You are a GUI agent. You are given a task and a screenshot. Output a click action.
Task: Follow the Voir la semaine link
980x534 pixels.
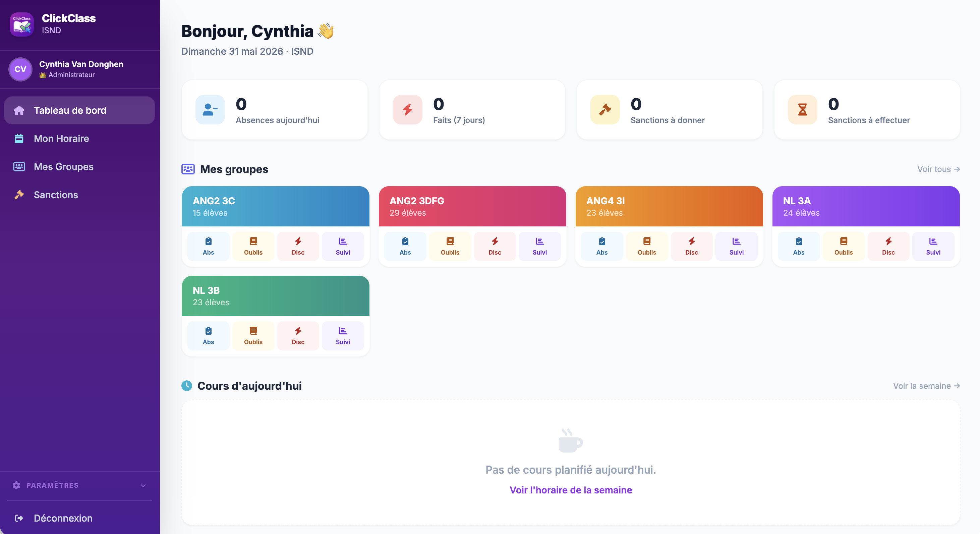[x=926, y=386]
